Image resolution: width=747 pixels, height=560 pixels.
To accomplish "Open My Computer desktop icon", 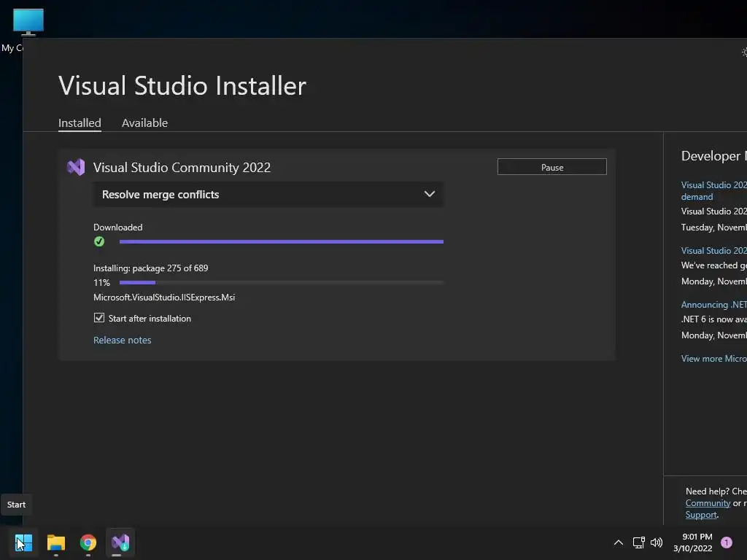I will tap(28, 23).
